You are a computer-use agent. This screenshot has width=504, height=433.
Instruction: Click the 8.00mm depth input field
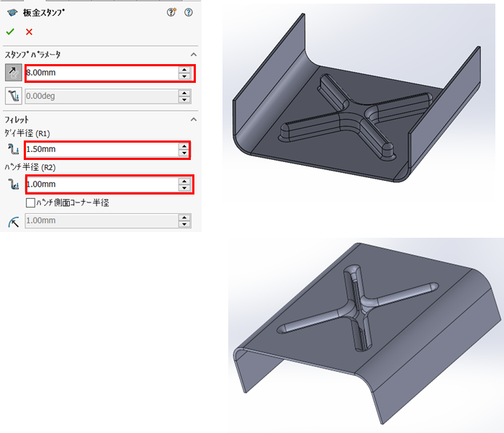pyautogui.click(x=101, y=73)
